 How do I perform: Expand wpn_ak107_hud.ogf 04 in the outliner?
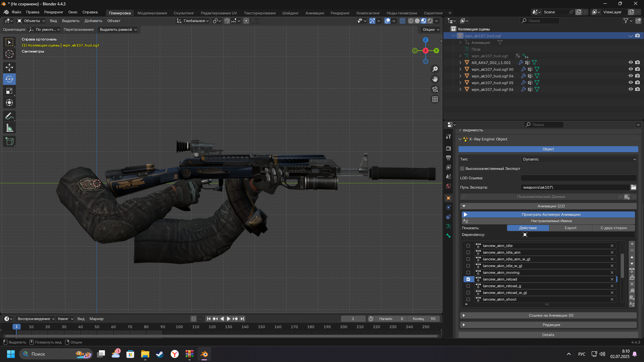point(460,76)
